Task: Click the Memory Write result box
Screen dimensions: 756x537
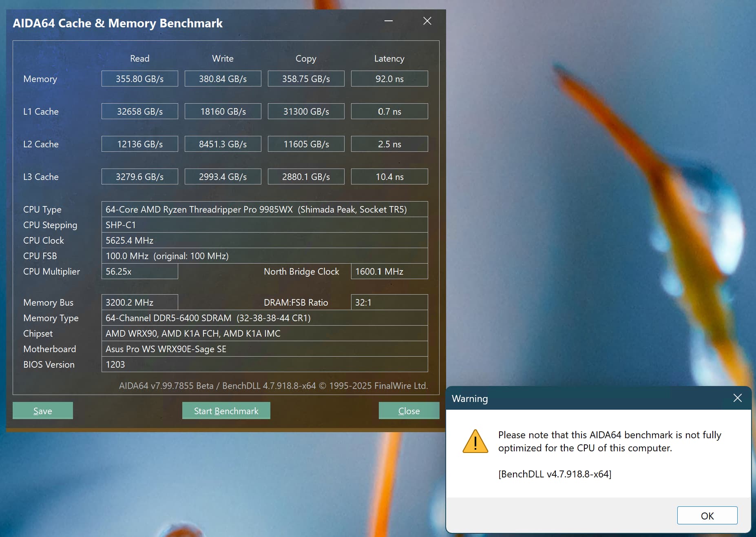Action: point(223,79)
